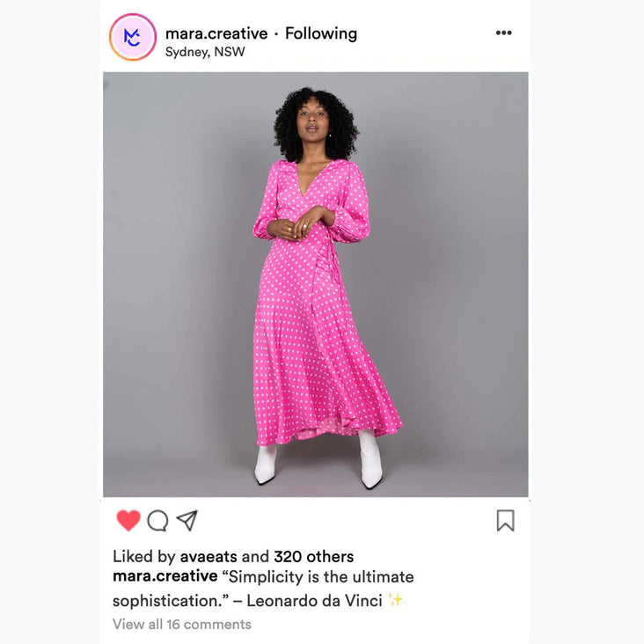Viewport: 644px width, 644px height.
Task: Open the Sydney, NSW location link
Action: 205,52
